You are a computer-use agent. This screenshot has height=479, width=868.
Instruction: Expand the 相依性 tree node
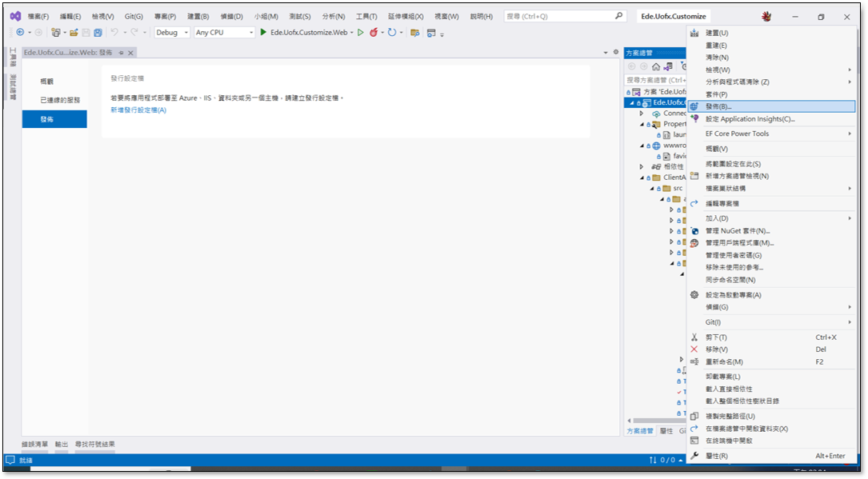(x=642, y=166)
